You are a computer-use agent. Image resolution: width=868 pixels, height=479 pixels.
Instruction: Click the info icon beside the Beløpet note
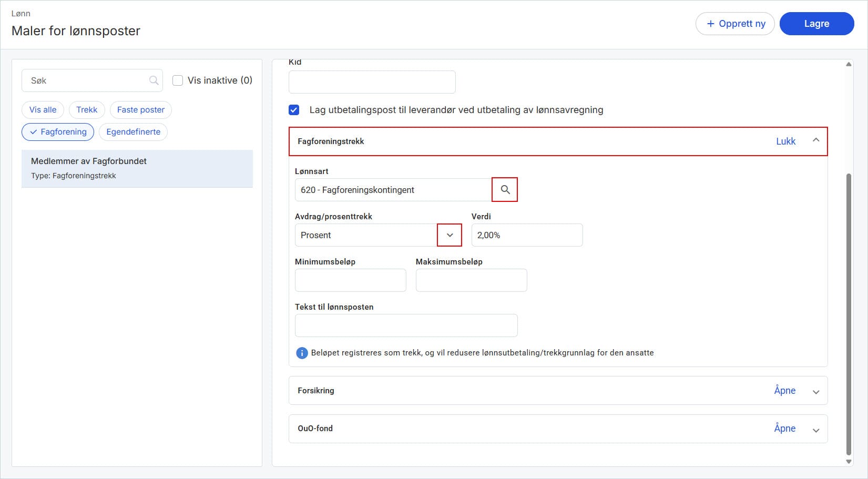302,353
